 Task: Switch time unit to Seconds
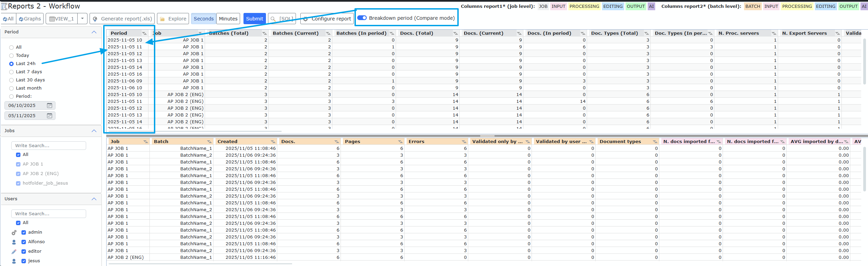point(204,19)
